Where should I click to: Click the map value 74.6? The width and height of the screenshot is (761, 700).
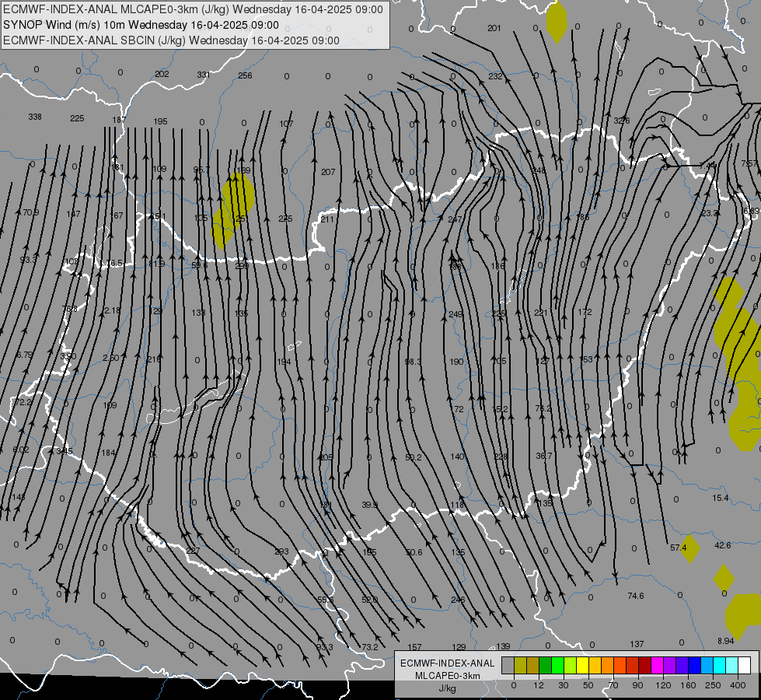635,596
